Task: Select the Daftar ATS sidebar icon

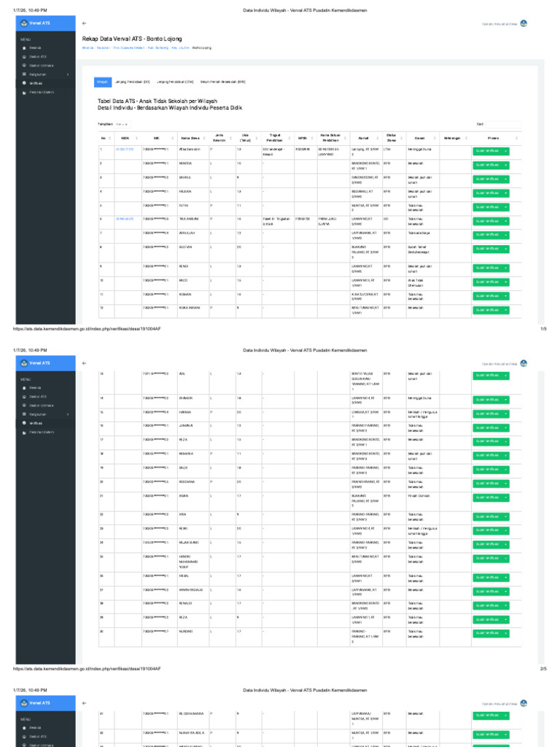Action: coord(24,57)
